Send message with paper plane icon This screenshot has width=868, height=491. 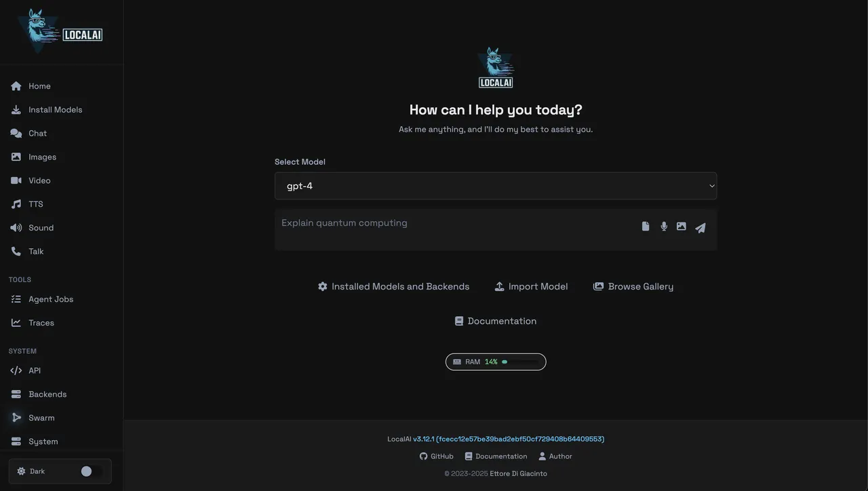tap(701, 228)
